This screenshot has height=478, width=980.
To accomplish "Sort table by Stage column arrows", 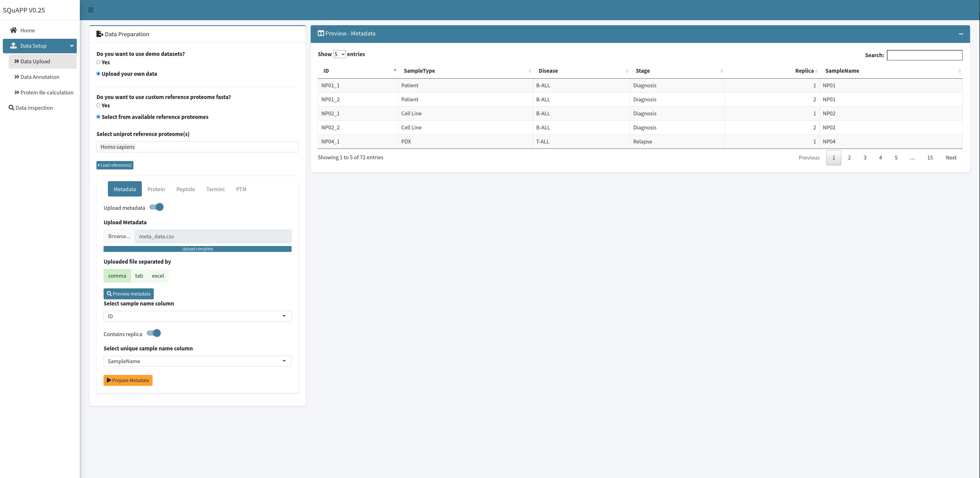I will [x=721, y=71].
